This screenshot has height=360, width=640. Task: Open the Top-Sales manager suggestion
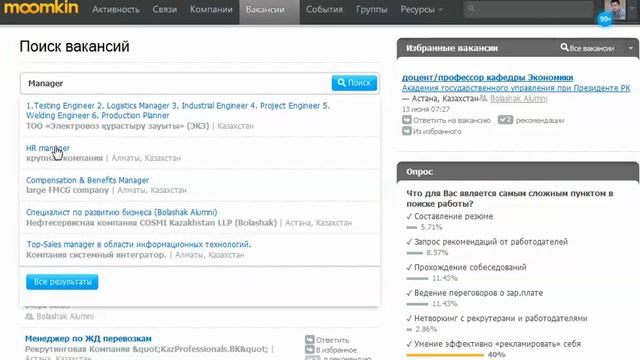(139, 244)
